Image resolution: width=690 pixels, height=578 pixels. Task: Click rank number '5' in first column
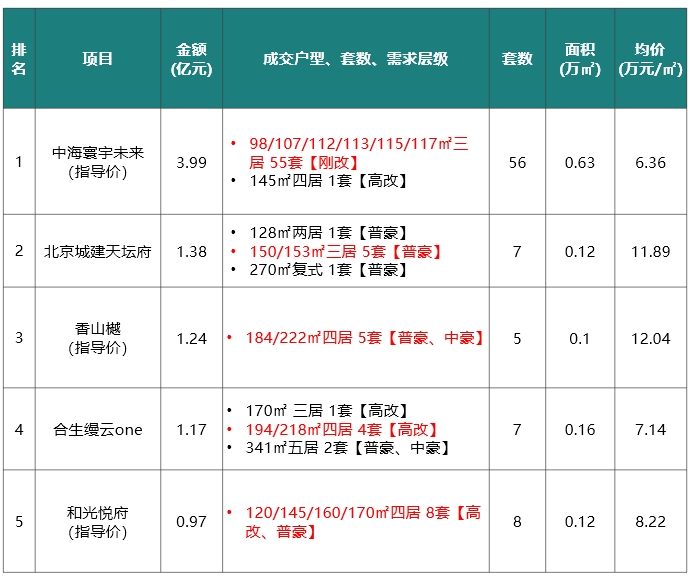(19, 522)
